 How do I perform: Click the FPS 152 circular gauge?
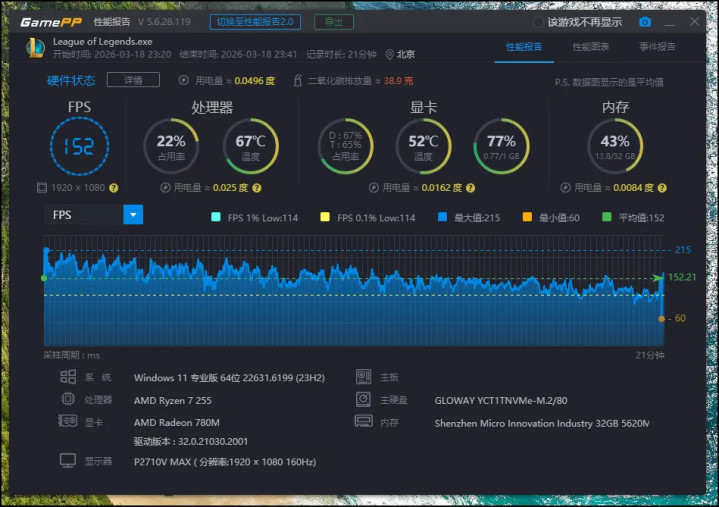(x=79, y=146)
